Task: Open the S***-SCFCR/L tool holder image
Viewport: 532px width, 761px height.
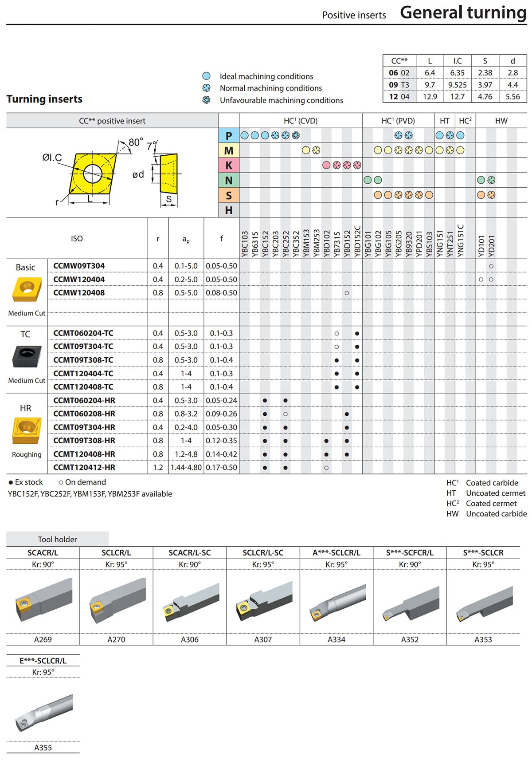Action: [410, 603]
